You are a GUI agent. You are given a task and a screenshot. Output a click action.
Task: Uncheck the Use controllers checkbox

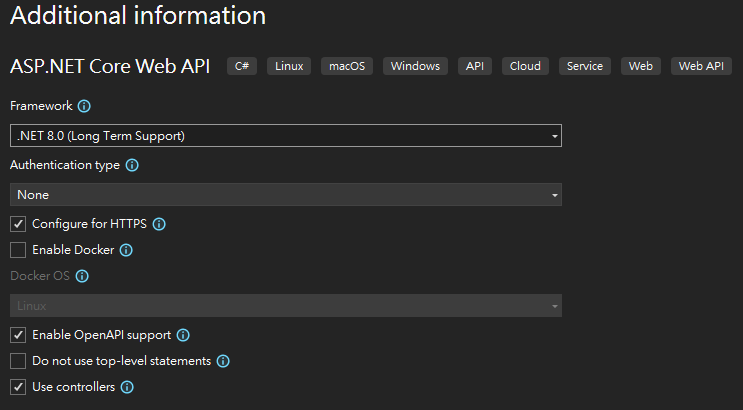point(18,387)
